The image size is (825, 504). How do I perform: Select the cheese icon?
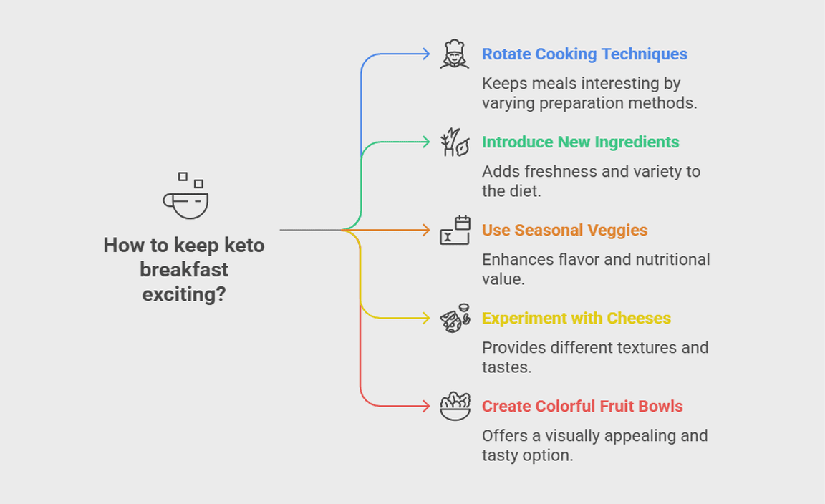point(455,319)
